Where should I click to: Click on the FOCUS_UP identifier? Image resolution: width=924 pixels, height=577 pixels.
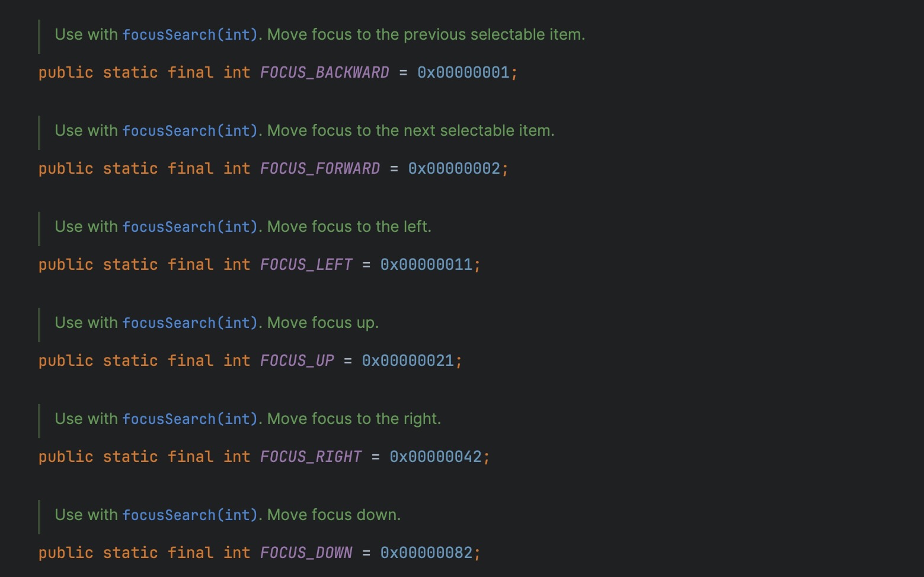pos(297,361)
